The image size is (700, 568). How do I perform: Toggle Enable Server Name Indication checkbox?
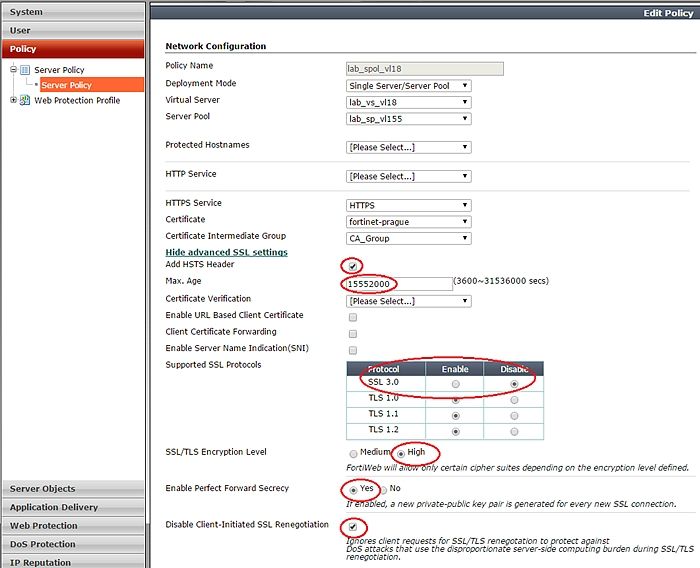point(353,351)
